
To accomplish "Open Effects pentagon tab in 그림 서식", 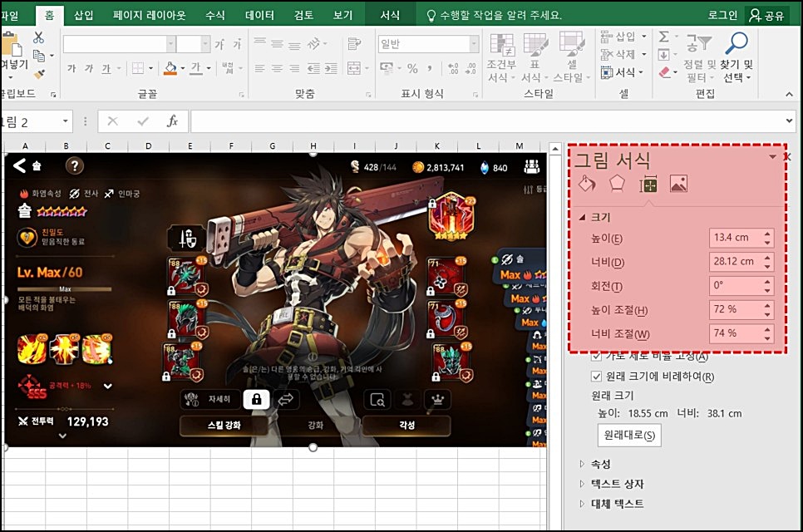I will click(x=617, y=184).
